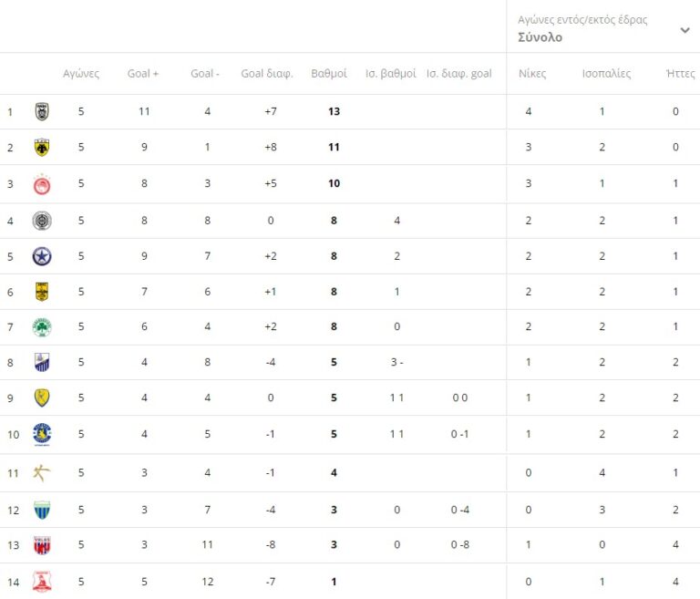
Task: Open the green Panathinaikos shamrock logo
Action: point(42,327)
